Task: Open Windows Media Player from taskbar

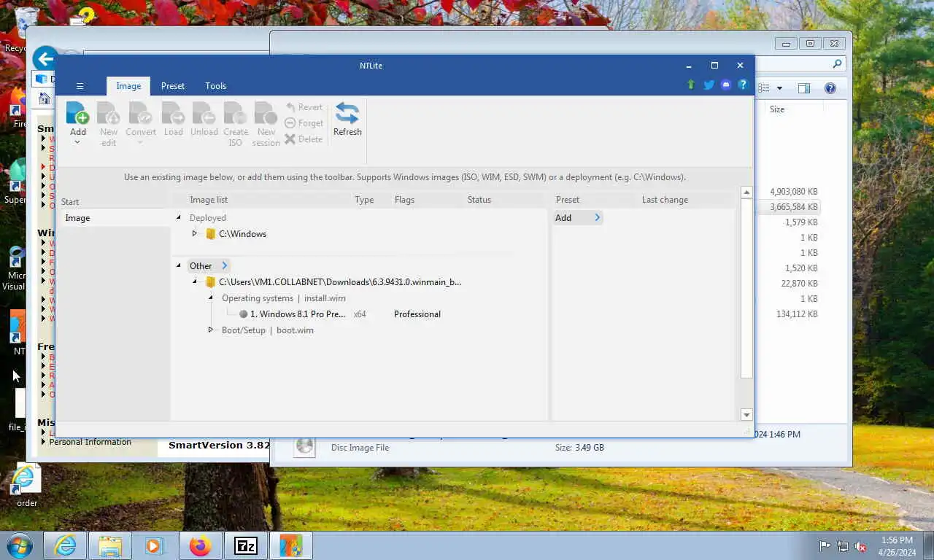Action: 154,545
